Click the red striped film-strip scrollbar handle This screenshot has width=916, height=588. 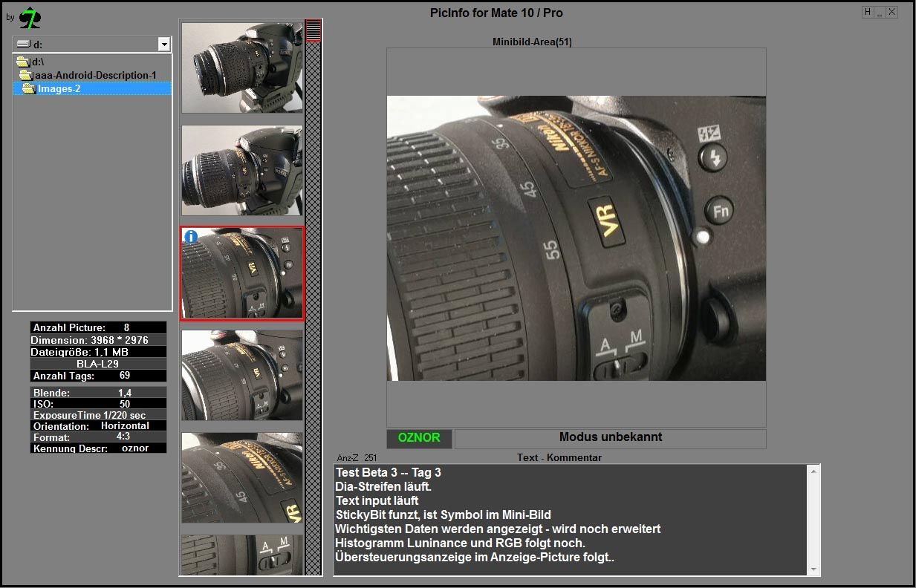coord(314,30)
